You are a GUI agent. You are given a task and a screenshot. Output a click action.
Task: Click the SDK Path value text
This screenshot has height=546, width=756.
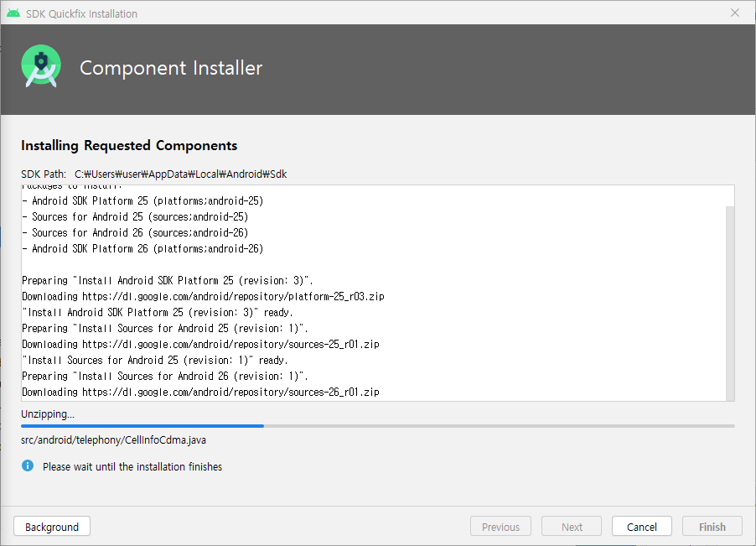pos(180,174)
